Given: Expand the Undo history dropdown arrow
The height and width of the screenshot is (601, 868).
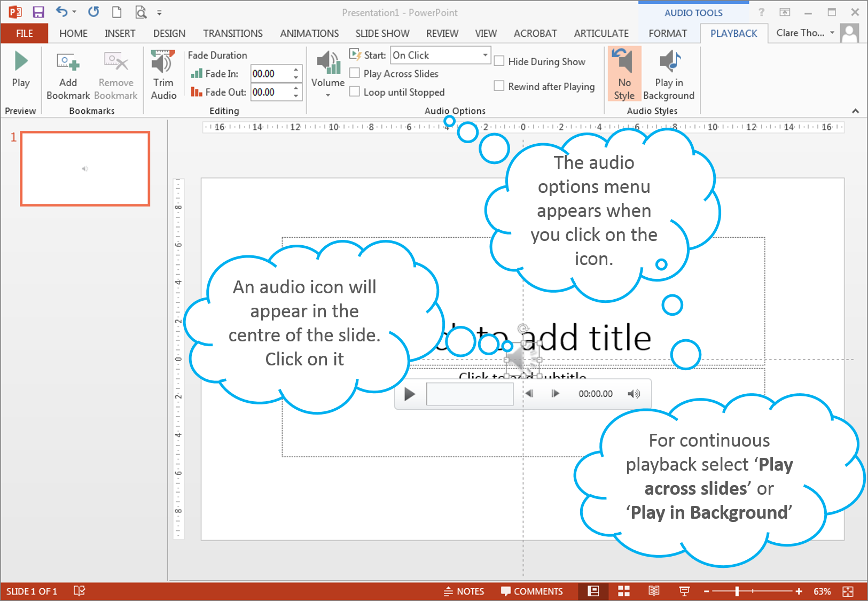Looking at the screenshot, I should point(74,12).
